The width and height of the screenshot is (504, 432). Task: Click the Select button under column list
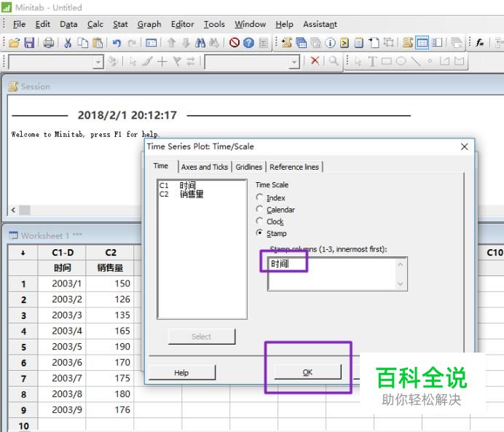pyautogui.click(x=202, y=337)
